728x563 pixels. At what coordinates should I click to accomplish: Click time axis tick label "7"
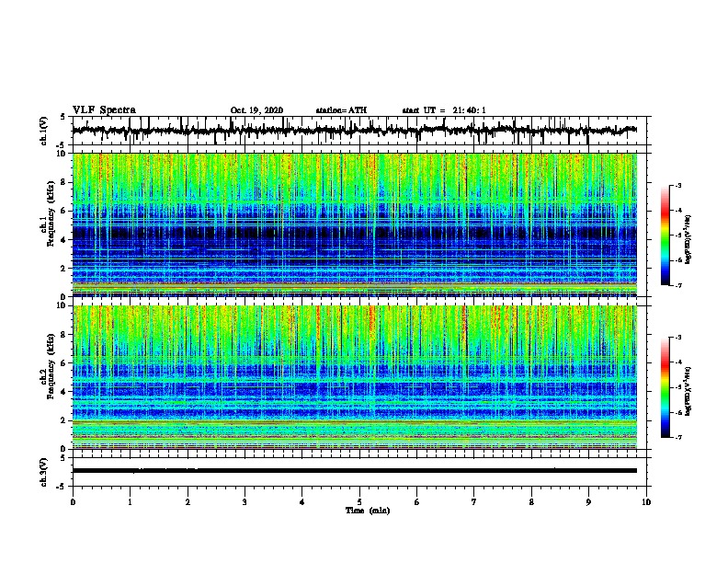pyautogui.click(x=474, y=502)
